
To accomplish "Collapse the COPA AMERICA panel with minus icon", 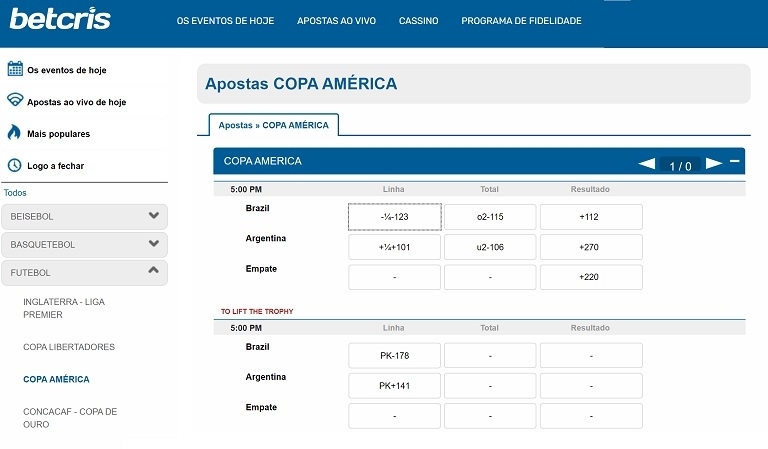I will click(735, 162).
